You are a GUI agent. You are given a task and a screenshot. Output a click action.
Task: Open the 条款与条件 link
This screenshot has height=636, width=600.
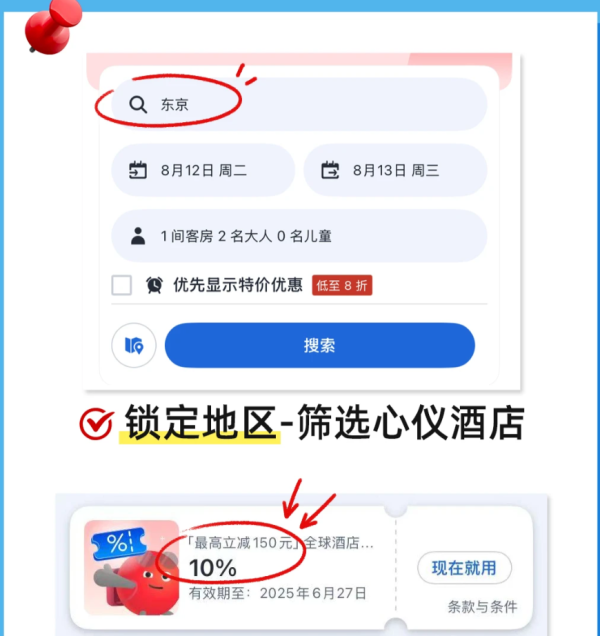(482, 607)
